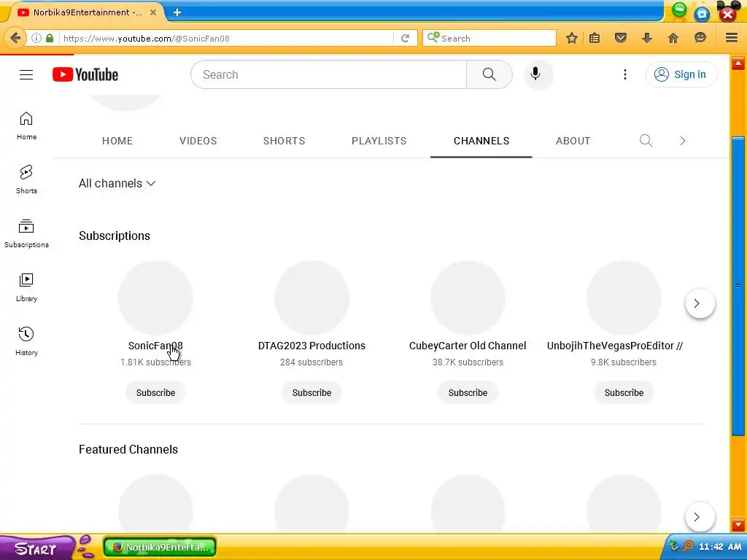
Task: Click the blue vertical scrollbar thumb
Action: coord(738,286)
